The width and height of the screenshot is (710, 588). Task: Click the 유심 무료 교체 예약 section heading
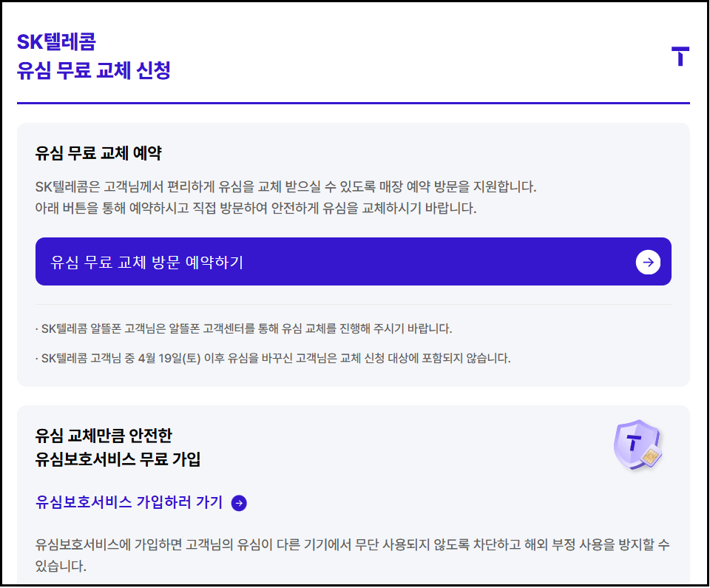(x=98, y=153)
